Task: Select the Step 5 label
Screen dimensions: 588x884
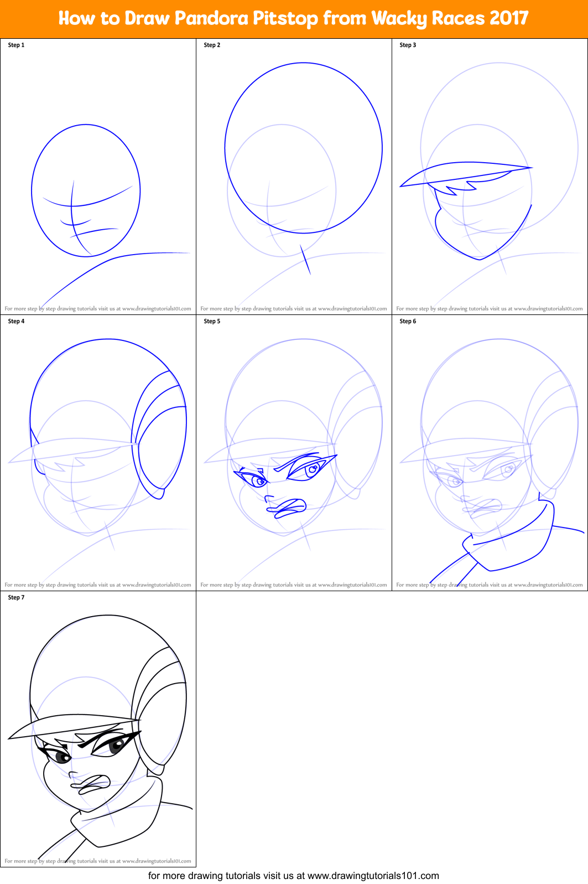Action: [212, 322]
